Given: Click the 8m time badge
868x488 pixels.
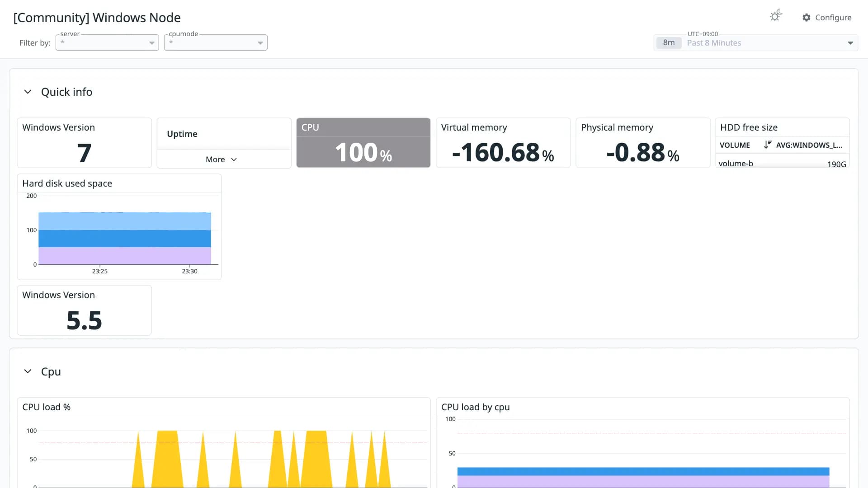Looking at the screenshot, I should (x=669, y=43).
